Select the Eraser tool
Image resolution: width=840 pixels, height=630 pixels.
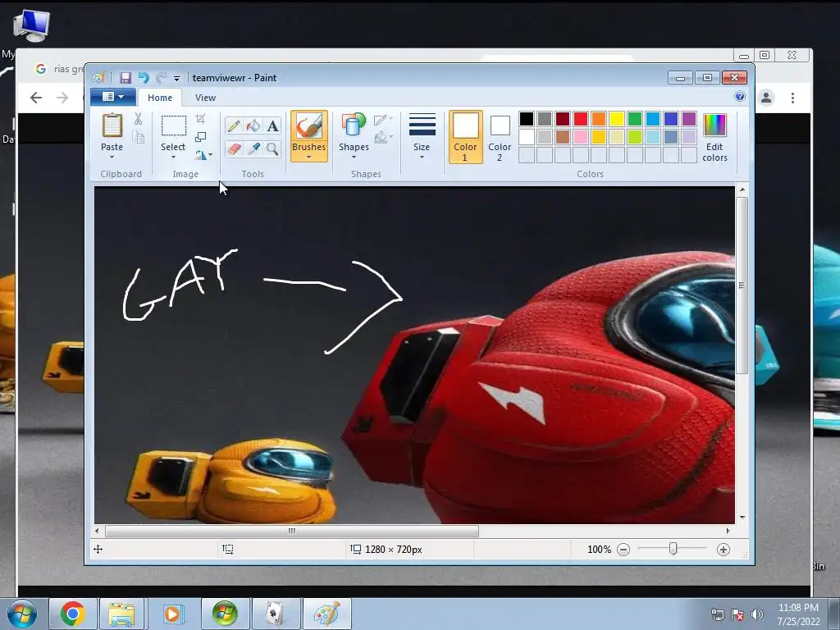(234, 148)
